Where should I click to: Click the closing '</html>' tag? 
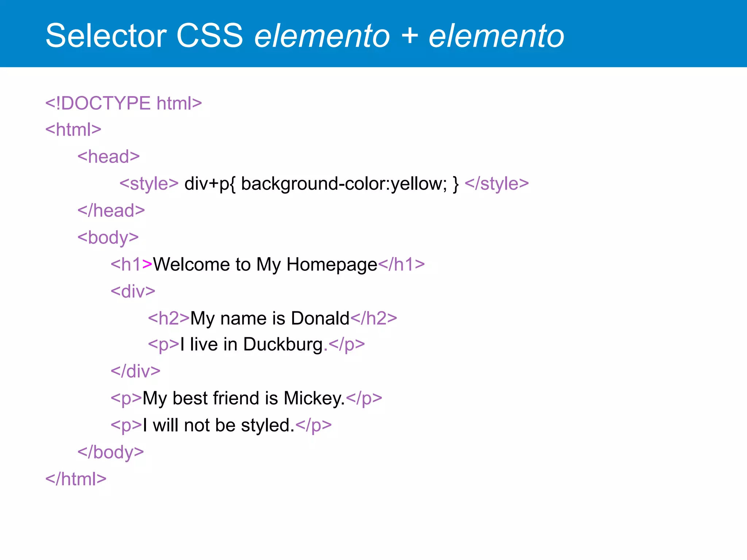76,479
